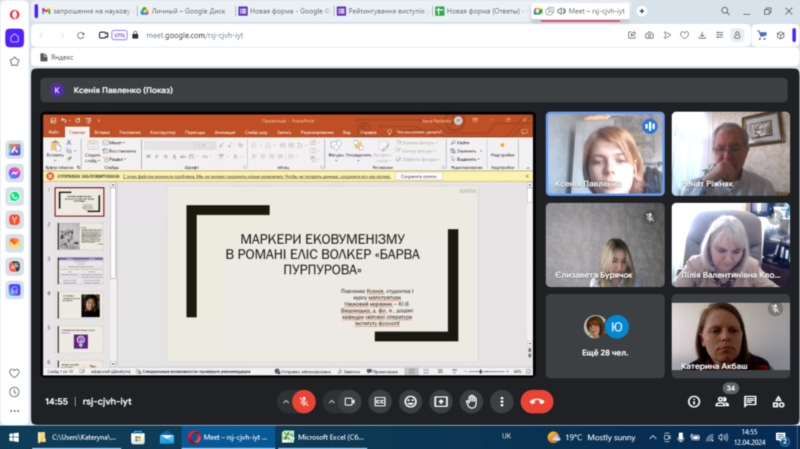The height and width of the screenshot is (449, 800).
Task: Raise hand in the meeting
Action: (x=471, y=401)
